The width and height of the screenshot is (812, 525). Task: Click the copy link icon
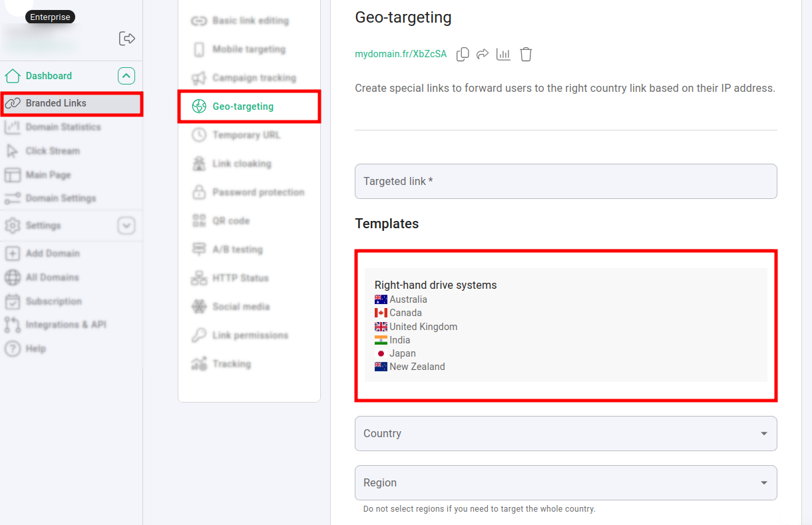463,54
